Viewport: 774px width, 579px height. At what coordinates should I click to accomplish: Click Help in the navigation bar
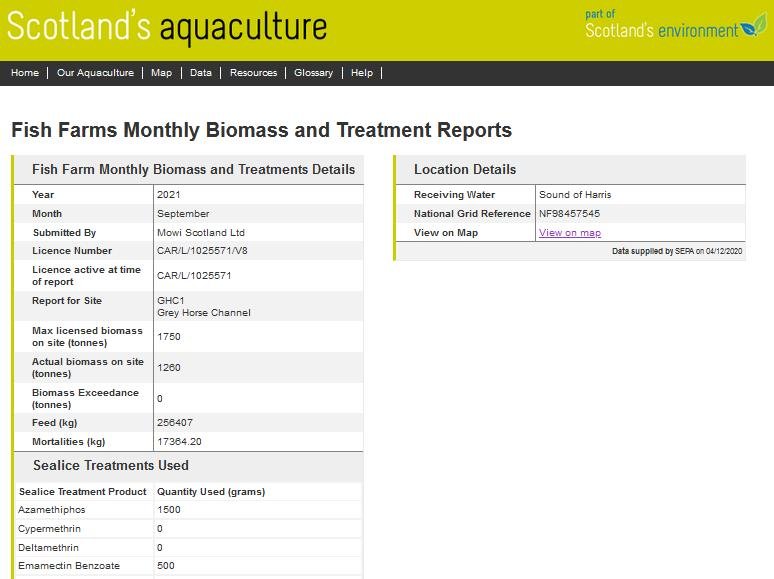click(x=362, y=73)
